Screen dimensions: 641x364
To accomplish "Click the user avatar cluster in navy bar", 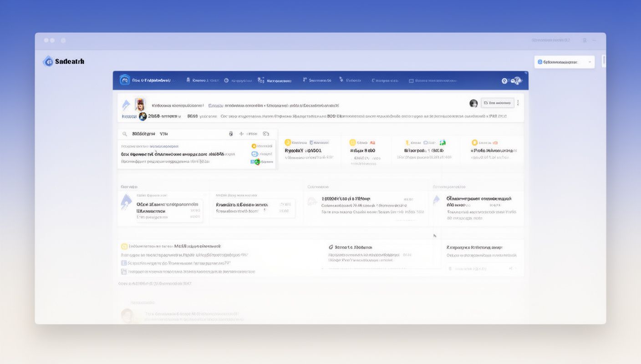I will pos(516,81).
